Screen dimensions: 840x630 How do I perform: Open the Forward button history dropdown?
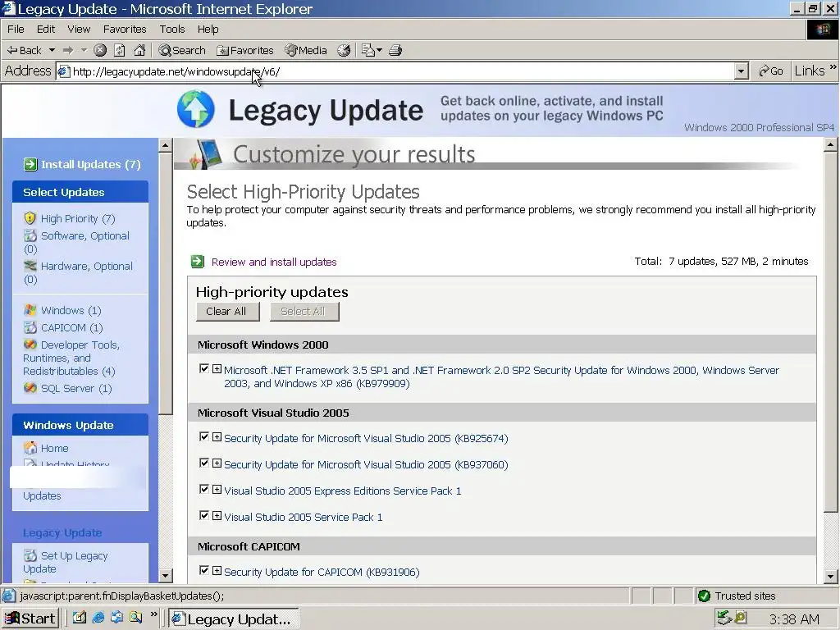pos(84,50)
